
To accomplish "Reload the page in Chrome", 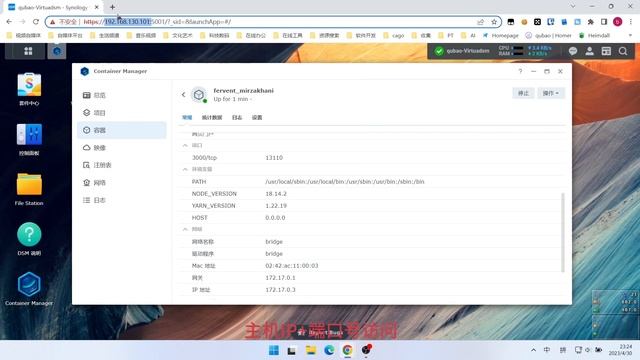I will point(36,22).
